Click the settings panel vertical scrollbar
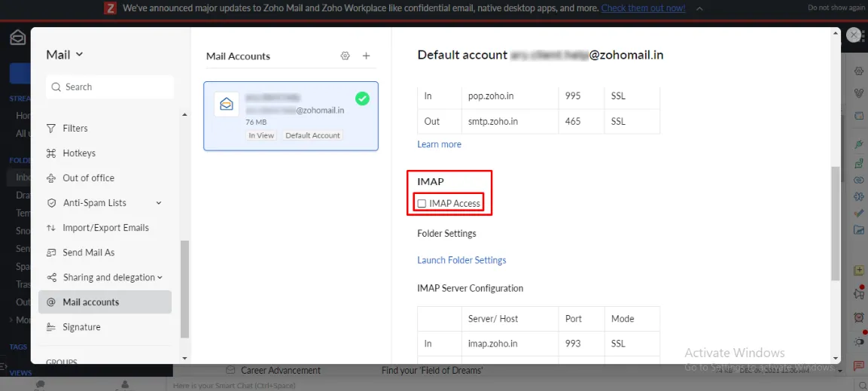Image resolution: width=868 pixels, height=391 pixels. click(x=835, y=222)
